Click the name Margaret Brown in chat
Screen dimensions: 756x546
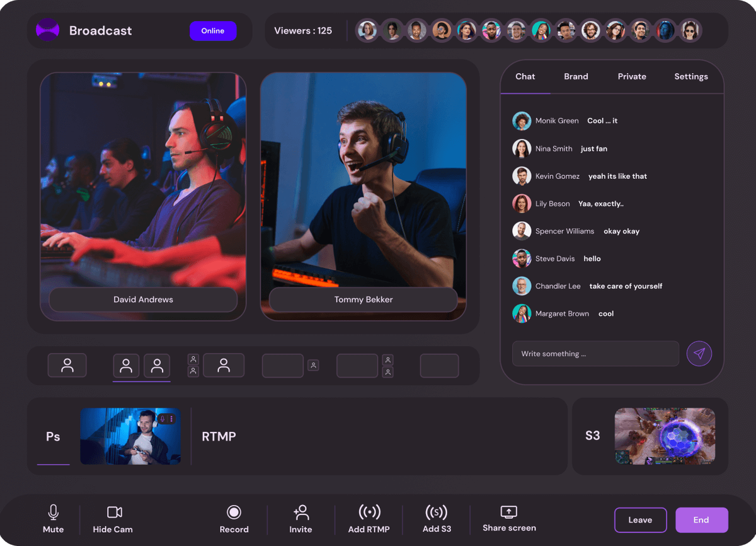pyautogui.click(x=562, y=313)
